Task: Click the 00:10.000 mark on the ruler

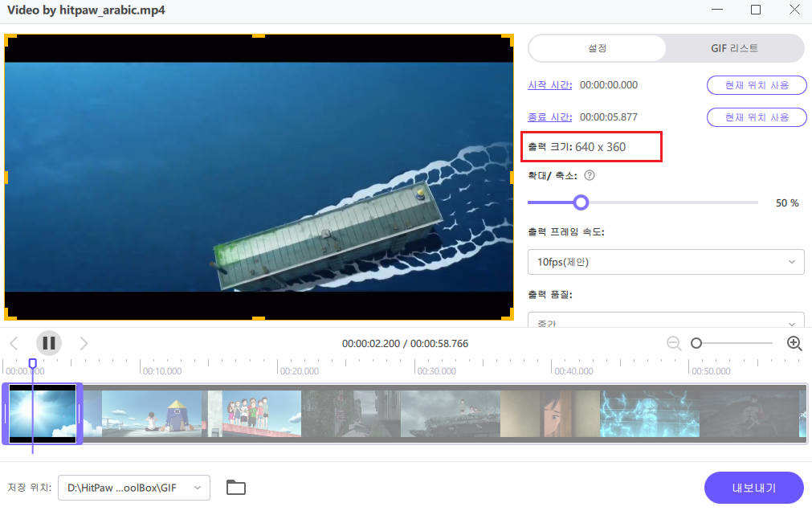Action: [162, 371]
